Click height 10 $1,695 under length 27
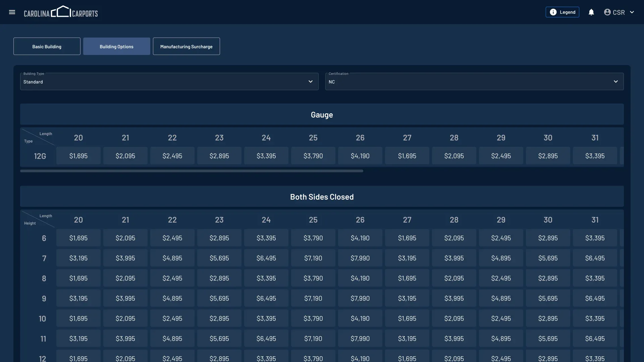The width and height of the screenshot is (644, 362). (x=407, y=318)
